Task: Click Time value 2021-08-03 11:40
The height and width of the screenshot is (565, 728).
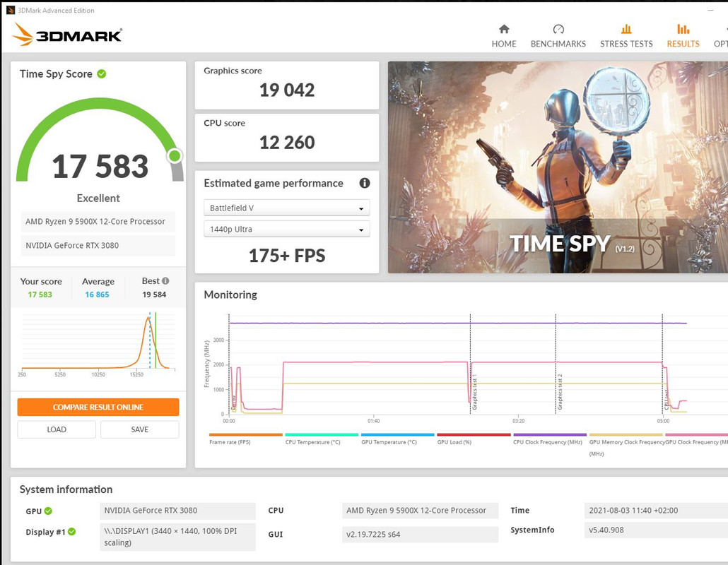Action: 656,511
